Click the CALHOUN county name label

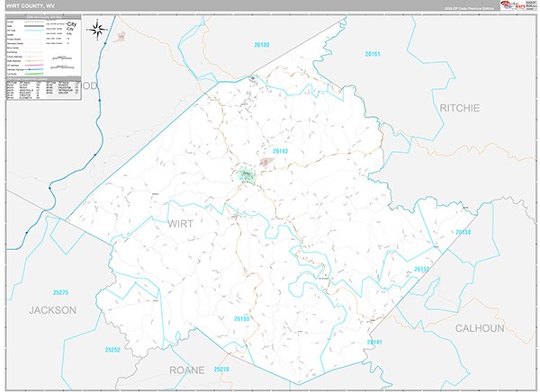480,328
